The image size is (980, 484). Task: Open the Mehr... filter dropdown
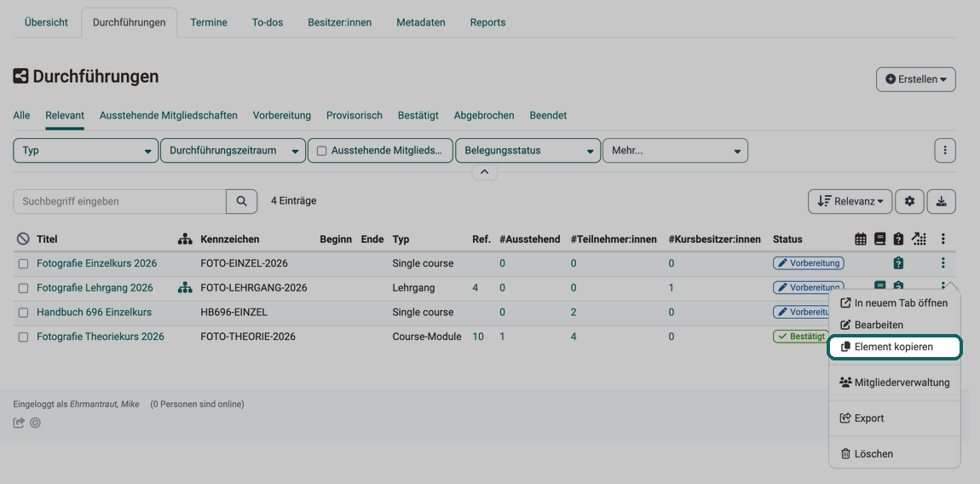click(675, 151)
